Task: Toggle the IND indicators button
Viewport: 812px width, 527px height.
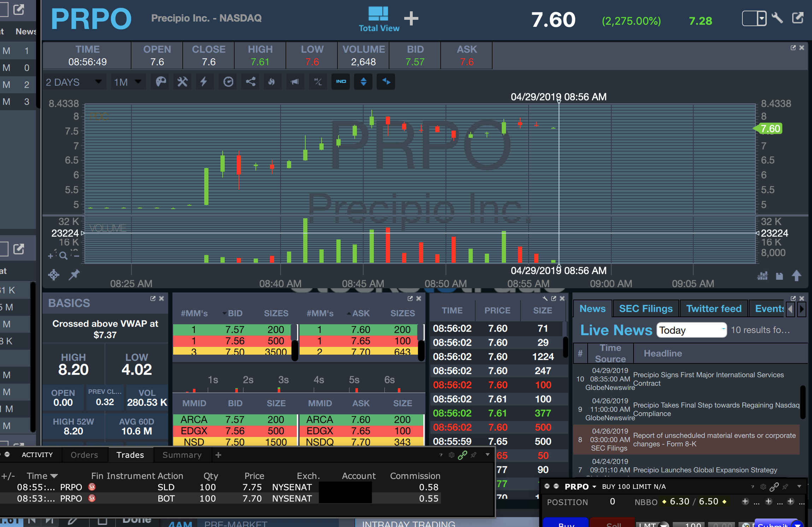Action: pyautogui.click(x=341, y=82)
